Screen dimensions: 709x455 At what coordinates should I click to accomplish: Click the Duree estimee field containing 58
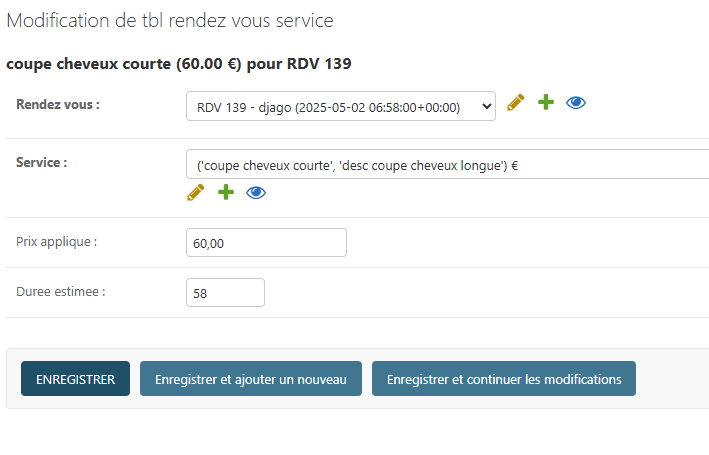pos(225,293)
